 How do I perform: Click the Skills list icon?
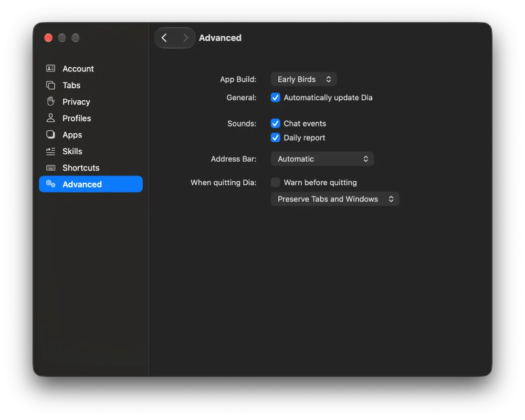click(50, 151)
